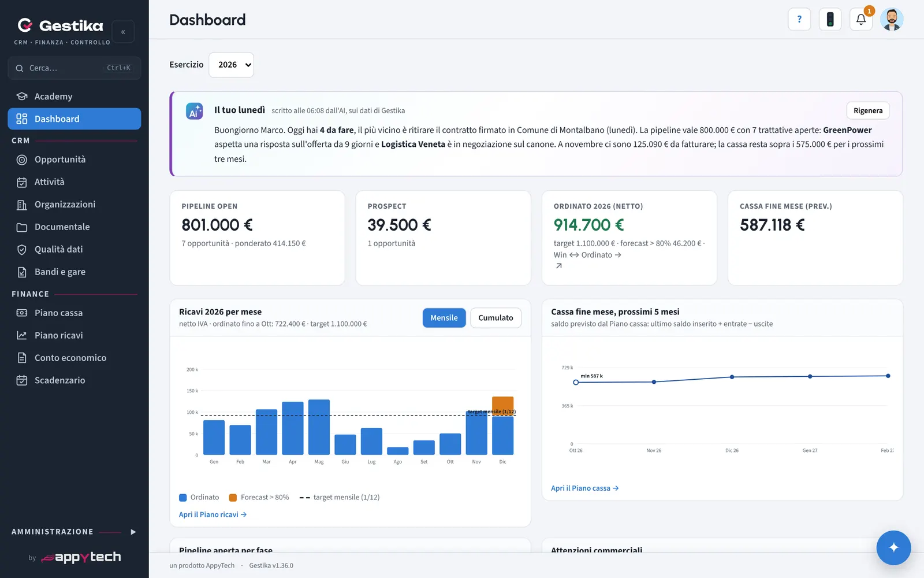Click the Feb 27 point on cash chart

click(888, 376)
